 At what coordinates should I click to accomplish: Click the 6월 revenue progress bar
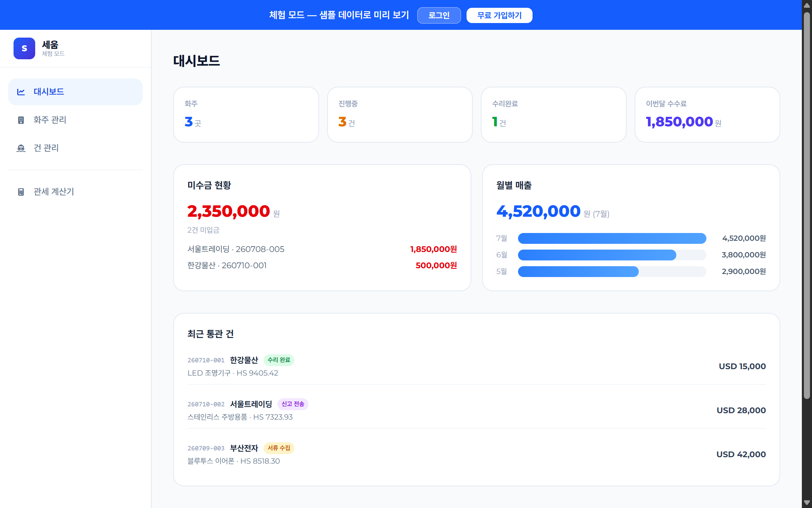point(612,255)
